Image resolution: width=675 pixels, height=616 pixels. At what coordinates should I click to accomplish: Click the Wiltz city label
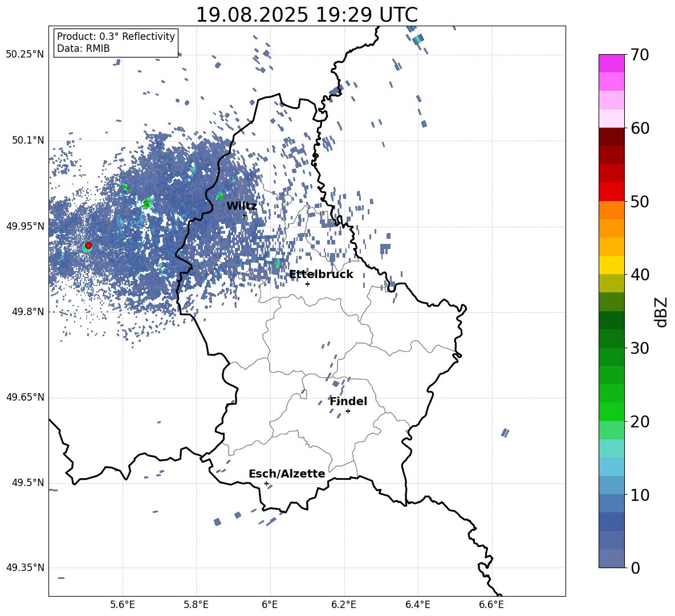pos(242,206)
